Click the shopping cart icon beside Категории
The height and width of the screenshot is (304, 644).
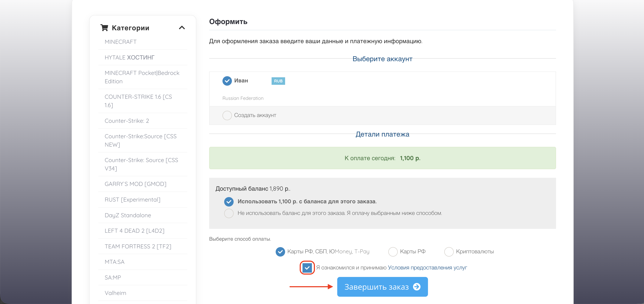(104, 28)
